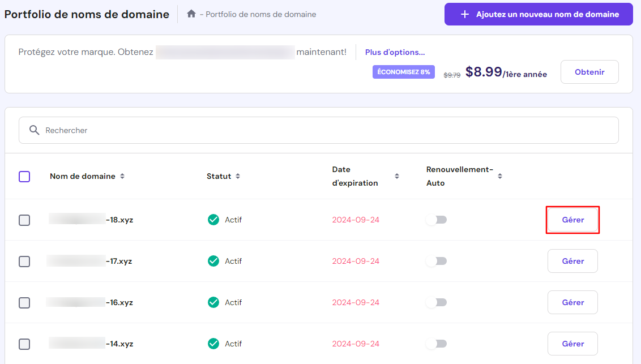Screen dimensions: 641x364
Task: Sort the table by Statut column
Action: coord(238,176)
